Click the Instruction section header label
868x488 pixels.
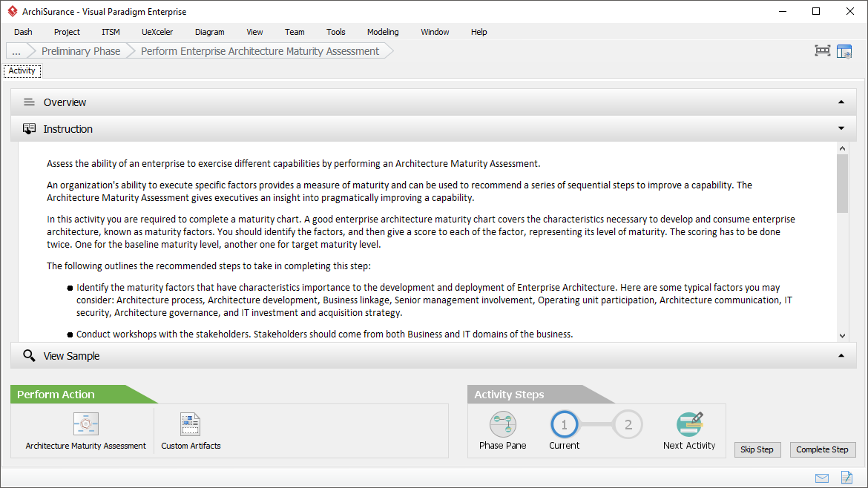[68, 129]
